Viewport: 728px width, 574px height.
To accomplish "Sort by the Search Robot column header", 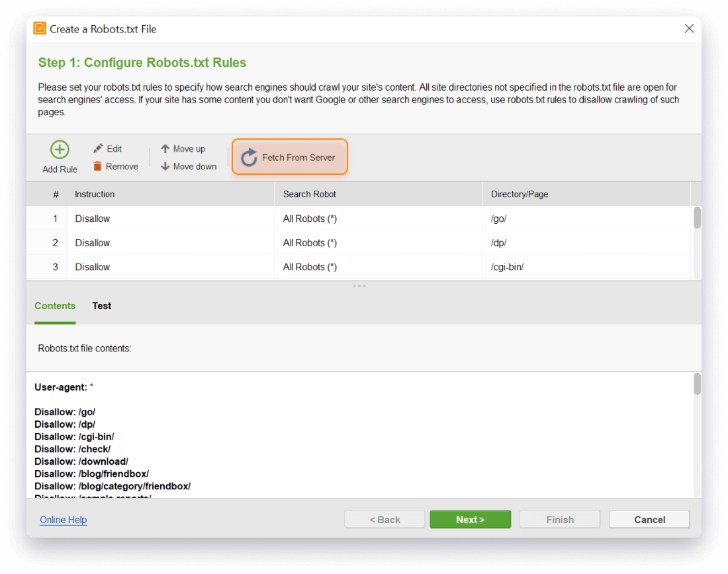I will (x=379, y=194).
